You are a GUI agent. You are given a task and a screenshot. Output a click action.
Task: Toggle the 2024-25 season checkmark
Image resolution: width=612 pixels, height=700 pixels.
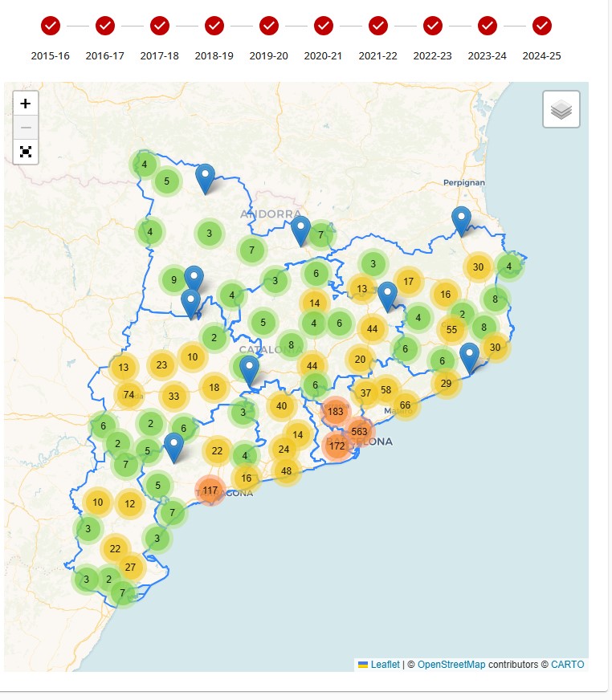click(x=542, y=26)
